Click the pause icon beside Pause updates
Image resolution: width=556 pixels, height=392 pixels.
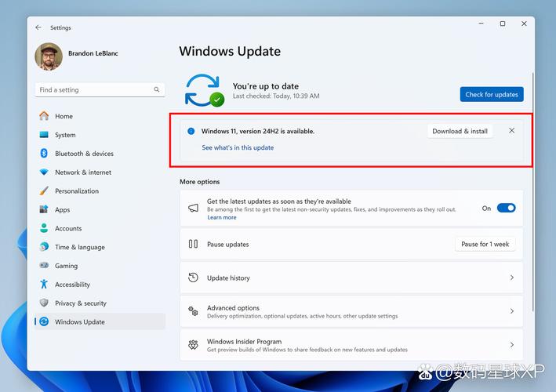(193, 244)
